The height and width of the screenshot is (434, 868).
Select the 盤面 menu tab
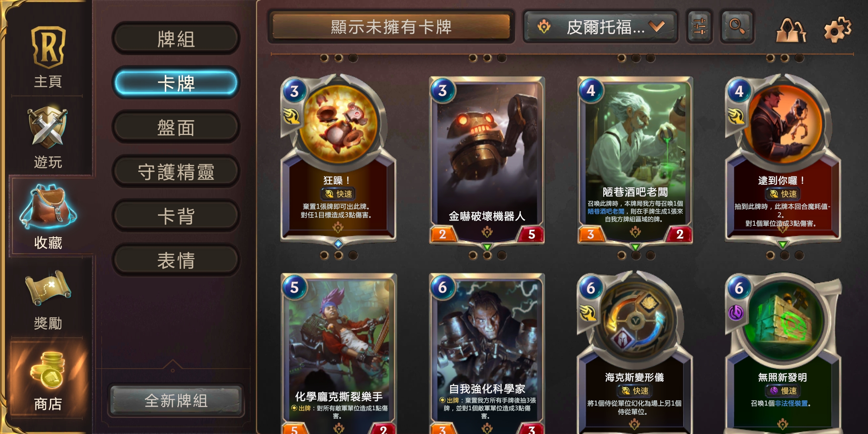tap(176, 127)
